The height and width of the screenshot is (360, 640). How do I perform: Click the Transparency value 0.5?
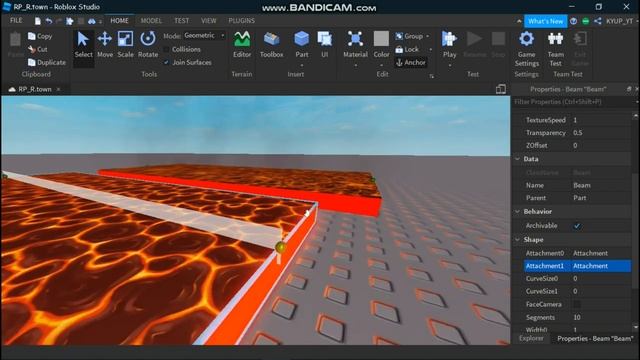pyautogui.click(x=578, y=133)
